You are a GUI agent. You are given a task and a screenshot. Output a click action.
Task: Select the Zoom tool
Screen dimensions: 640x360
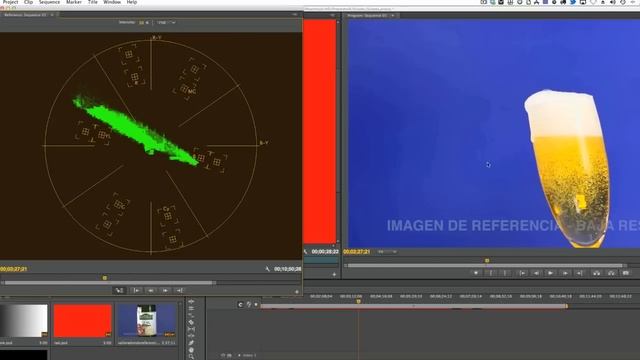click(191, 357)
